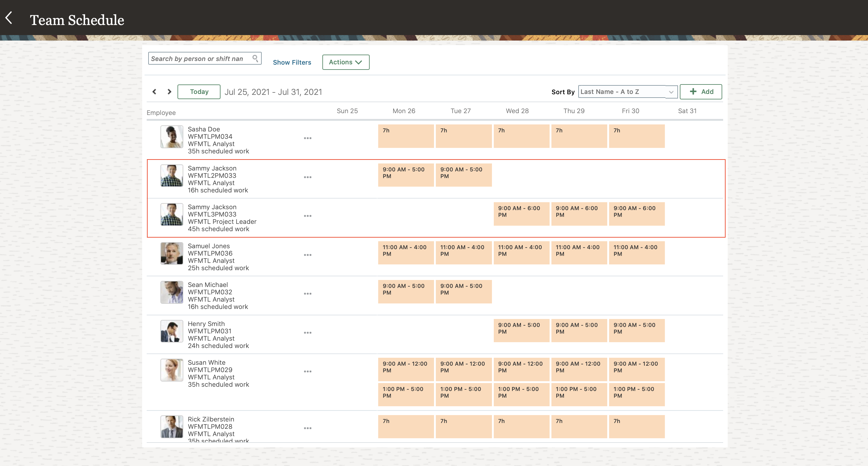Click the next week chevron
Viewport: 868px width, 466px height.
click(x=169, y=91)
